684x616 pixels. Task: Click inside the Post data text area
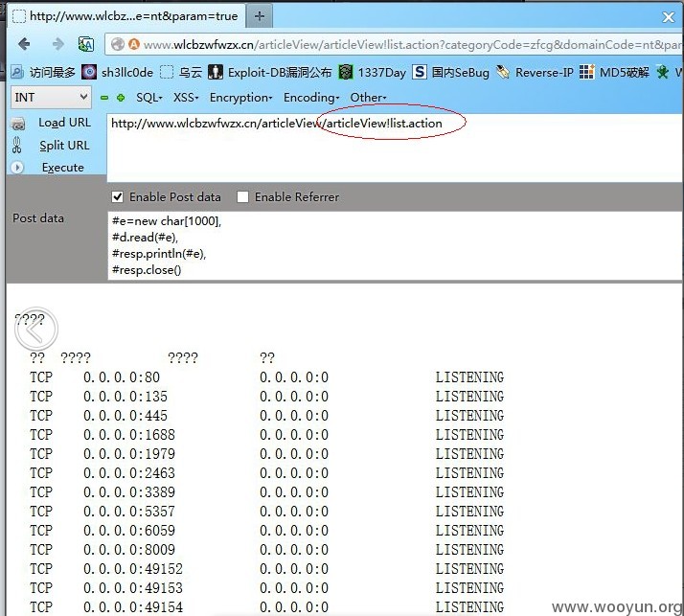pos(395,245)
